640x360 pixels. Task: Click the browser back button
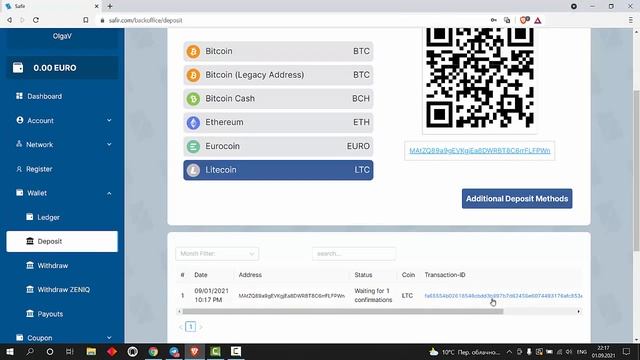click(9, 20)
